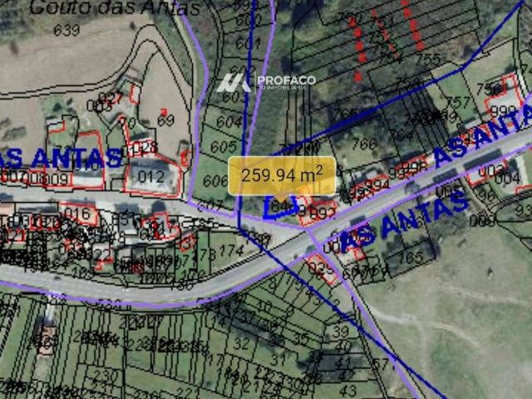The width and height of the screenshot is (532, 399).
Task: Select the blue highlighted parcel under the tooltip
Action: click(x=280, y=207)
